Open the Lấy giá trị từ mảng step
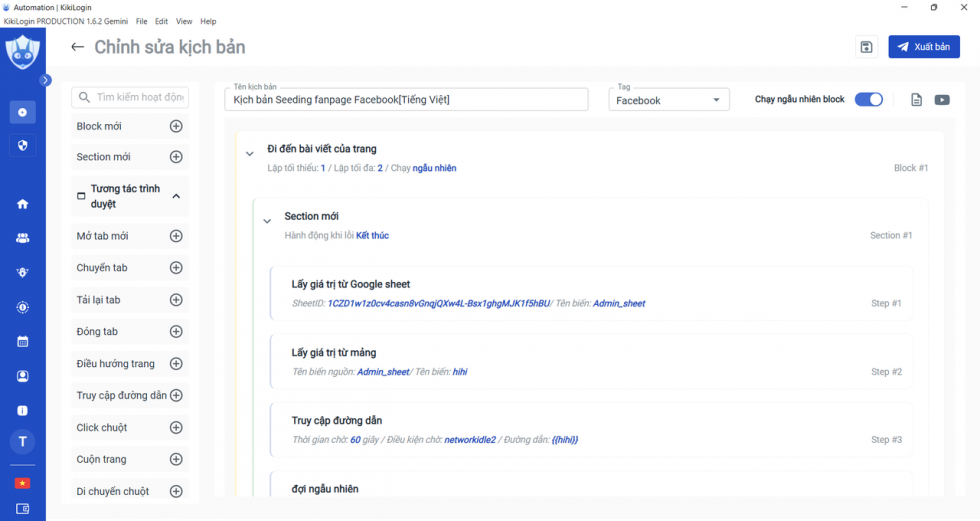Screen dimensions: 980x521 tap(591, 362)
